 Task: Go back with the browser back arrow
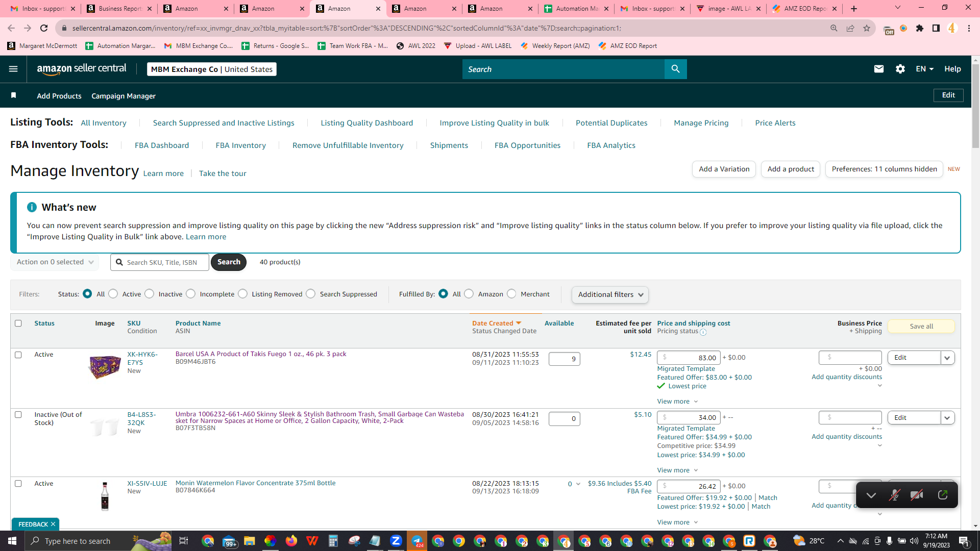pos(11,28)
